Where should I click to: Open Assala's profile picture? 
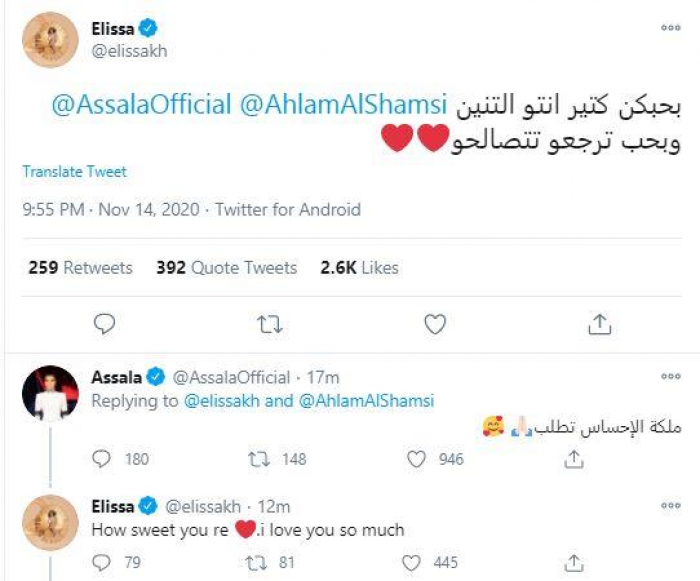coord(51,394)
